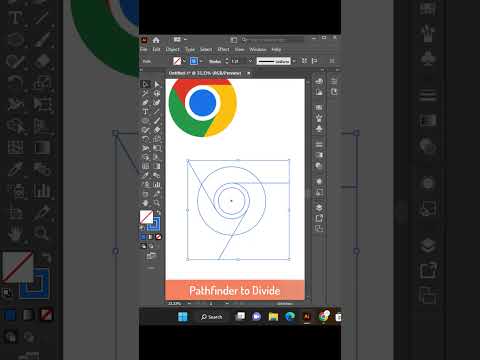Open the File menu
480x360 pixels.
pyautogui.click(x=144, y=49)
